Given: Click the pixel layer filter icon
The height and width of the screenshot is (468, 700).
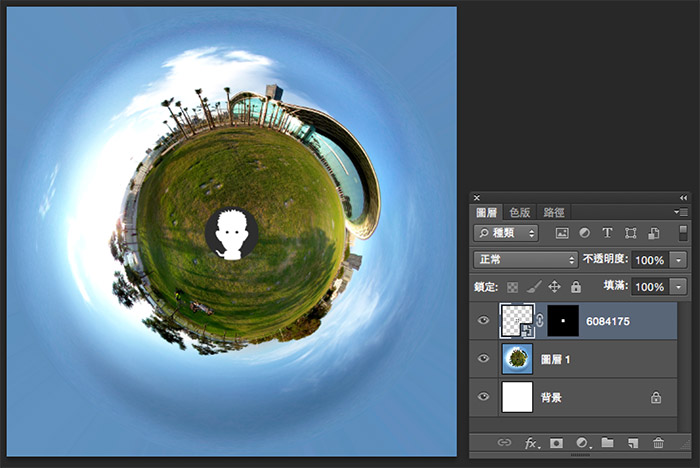Looking at the screenshot, I should click(x=562, y=233).
